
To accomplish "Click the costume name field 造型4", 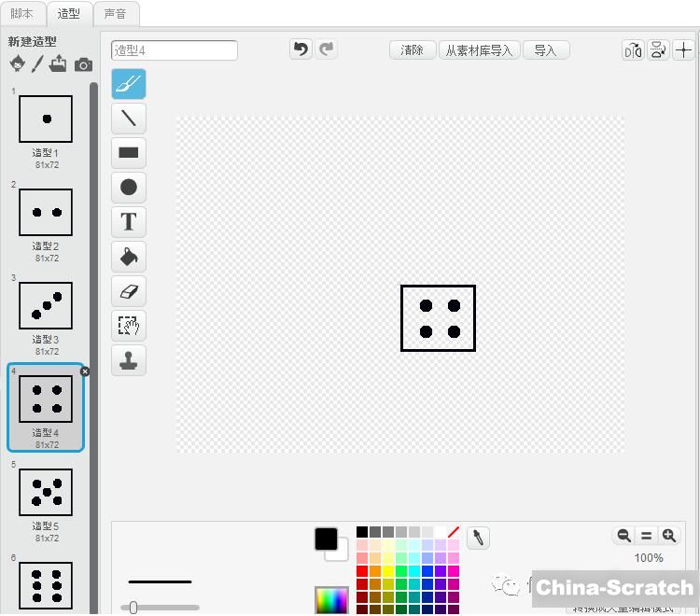I will (175, 50).
